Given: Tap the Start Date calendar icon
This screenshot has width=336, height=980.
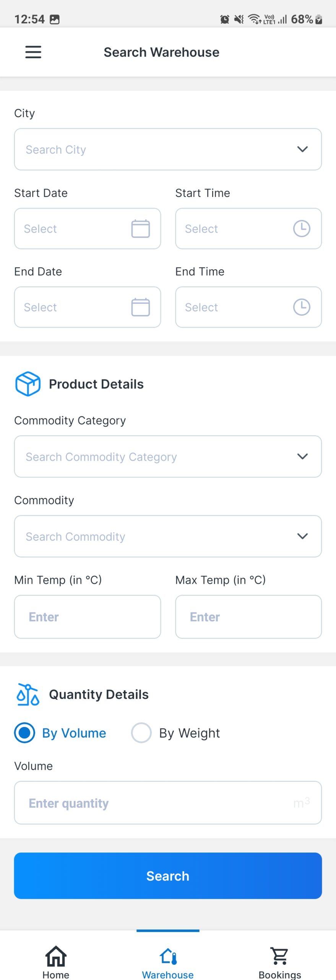Looking at the screenshot, I should pos(140,229).
